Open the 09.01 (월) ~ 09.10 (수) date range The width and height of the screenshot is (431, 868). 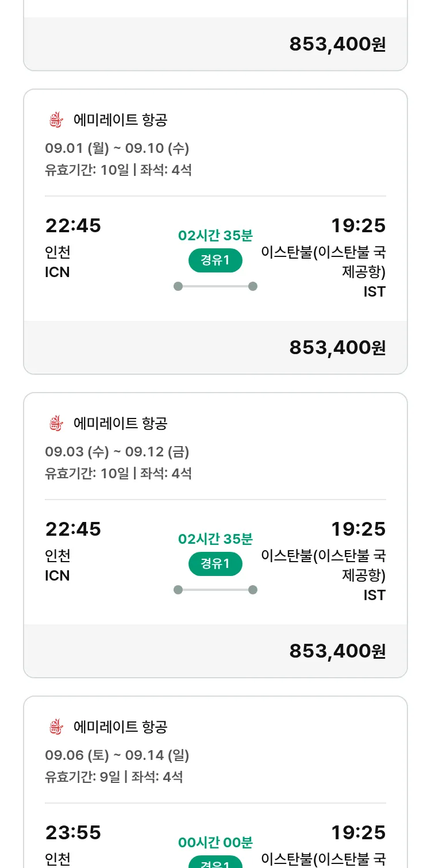click(117, 148)
